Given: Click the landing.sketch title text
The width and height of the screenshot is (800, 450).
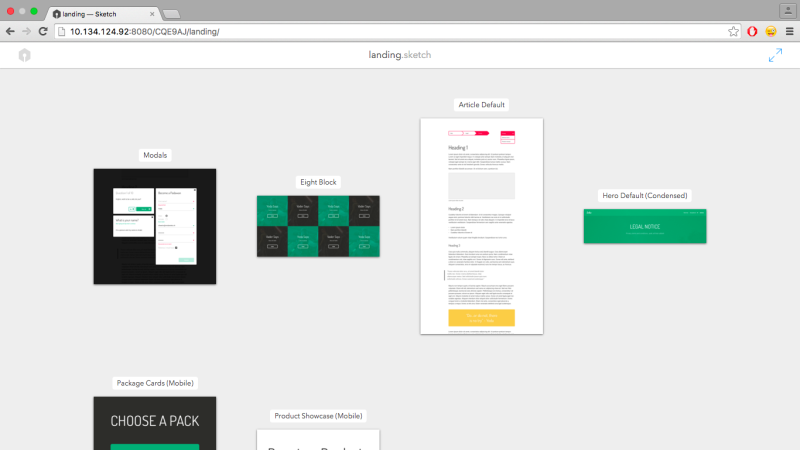Looking at the screenshot, I should (x=400, y=56).
